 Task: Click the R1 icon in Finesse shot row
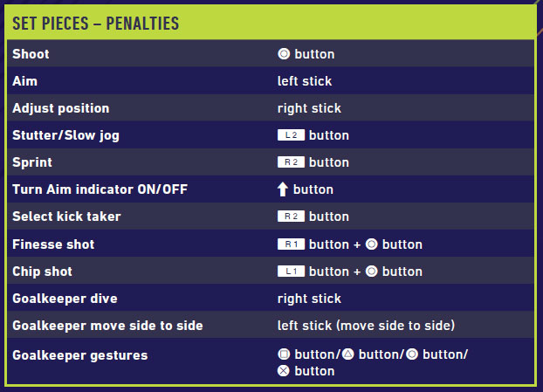click(x=291, y=244)
